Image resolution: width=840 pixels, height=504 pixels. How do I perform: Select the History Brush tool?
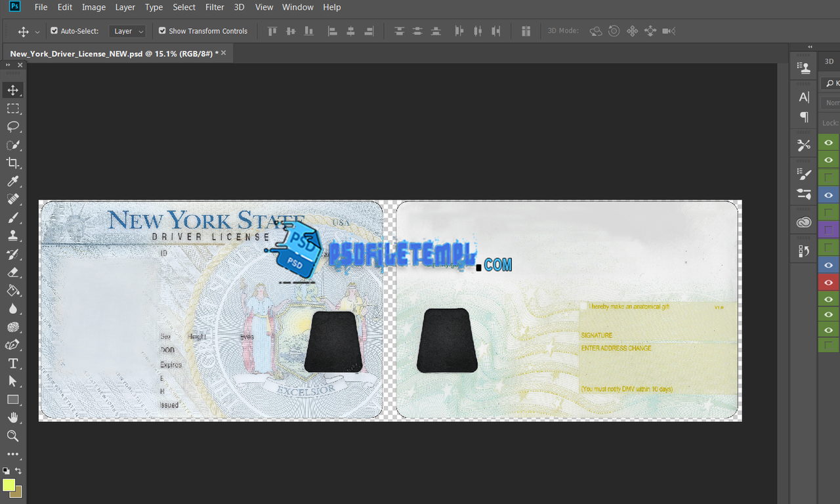point(13,254)
